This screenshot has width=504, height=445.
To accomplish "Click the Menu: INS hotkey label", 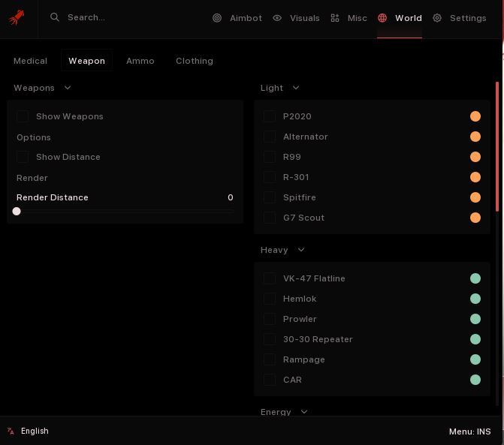I will click(x=470, y=431).
